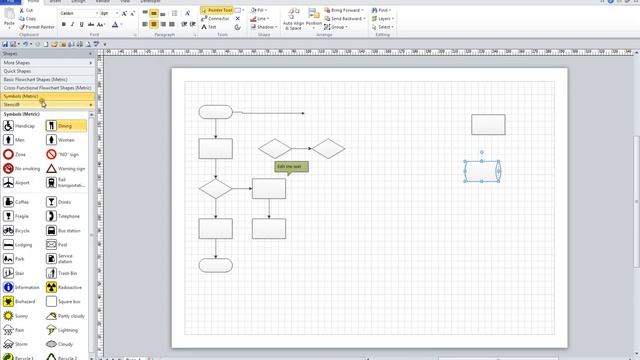Open the Line style dropdown

point(259,19)
